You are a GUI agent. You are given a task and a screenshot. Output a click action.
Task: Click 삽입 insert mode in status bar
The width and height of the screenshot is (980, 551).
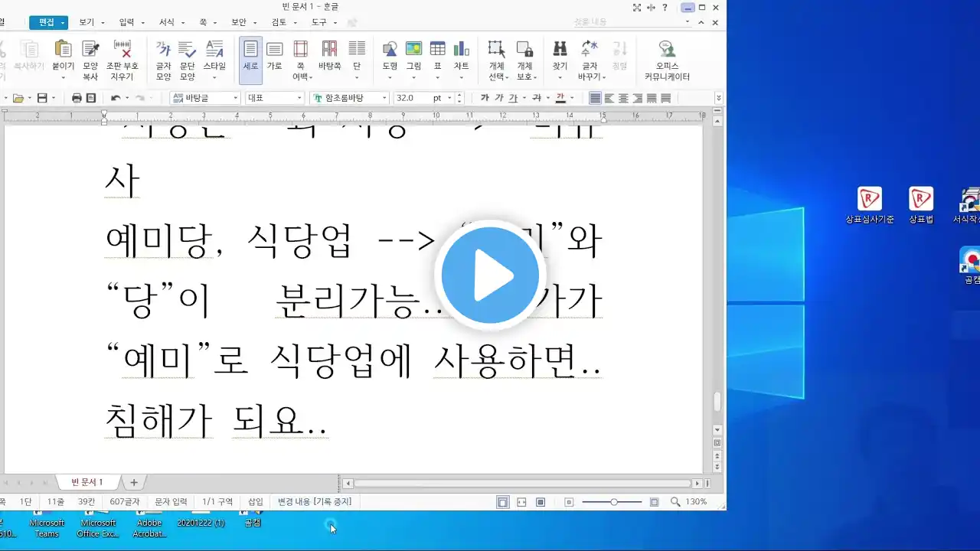(x=255, y=502)
